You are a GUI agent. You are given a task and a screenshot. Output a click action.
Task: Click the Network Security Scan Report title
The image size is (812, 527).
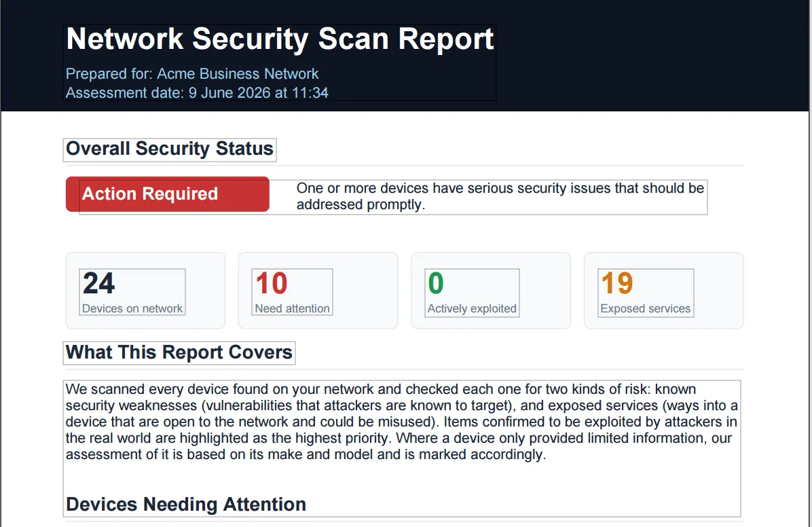click(x=280, y=39)
